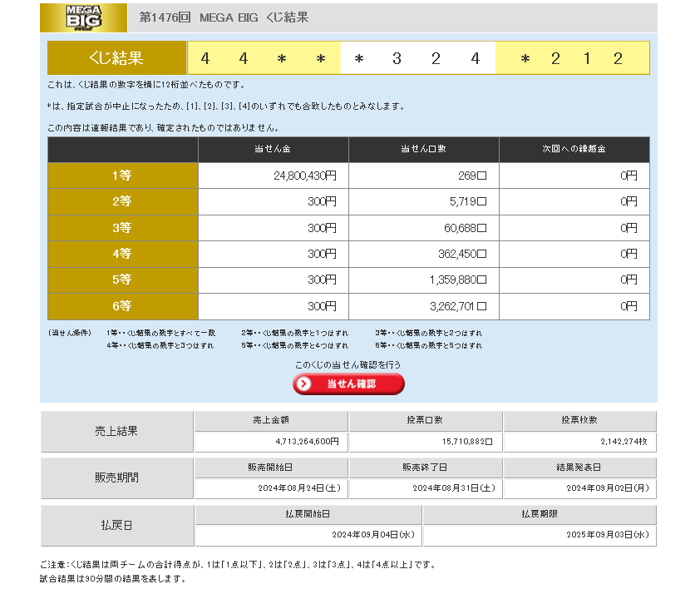Click the 6等 row header
The height and width of the screenshot is (589, 700).
coord(123,306)
